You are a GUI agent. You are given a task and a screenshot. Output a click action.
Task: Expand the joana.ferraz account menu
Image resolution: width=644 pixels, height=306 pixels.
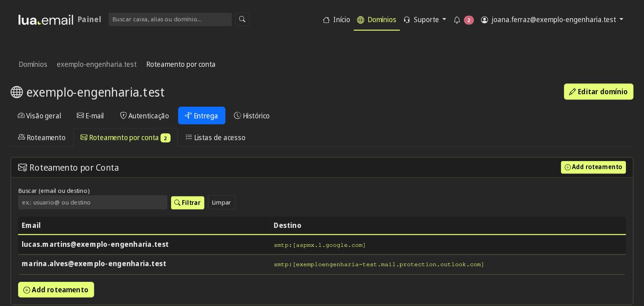pos(552,20)
